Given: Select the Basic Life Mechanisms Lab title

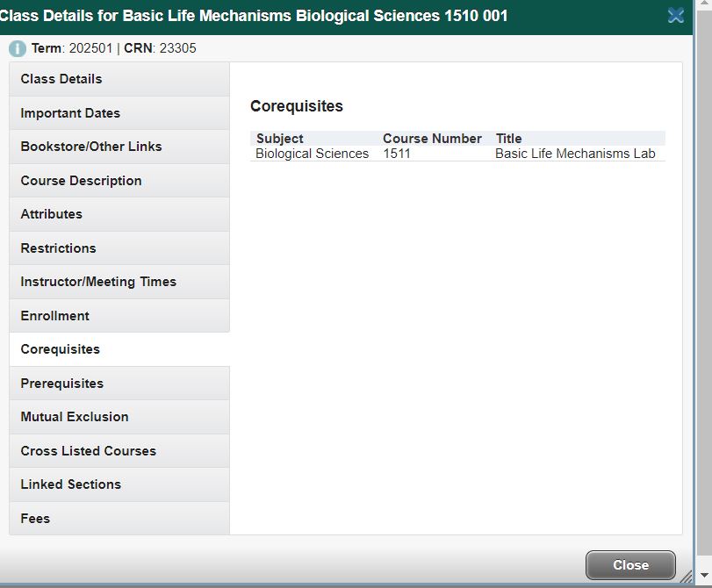Looking at the screenshot, I should [575, 154].
